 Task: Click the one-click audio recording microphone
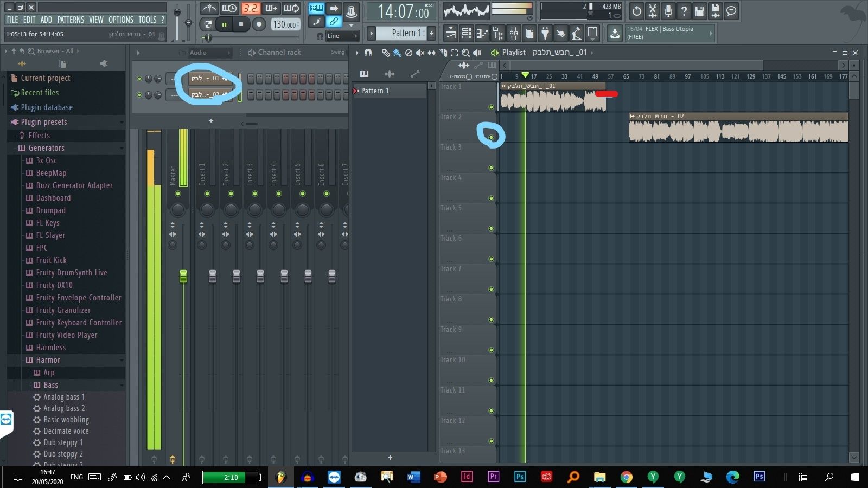(668, 10)
